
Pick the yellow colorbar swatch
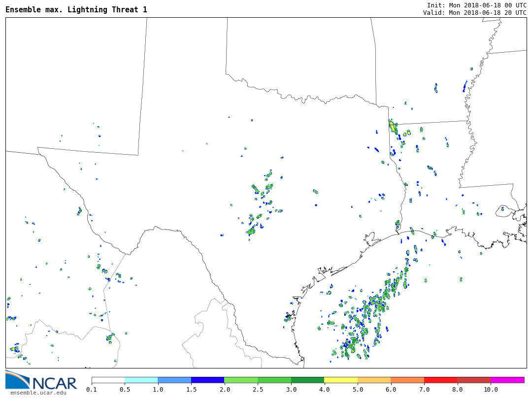pos(341,380)
